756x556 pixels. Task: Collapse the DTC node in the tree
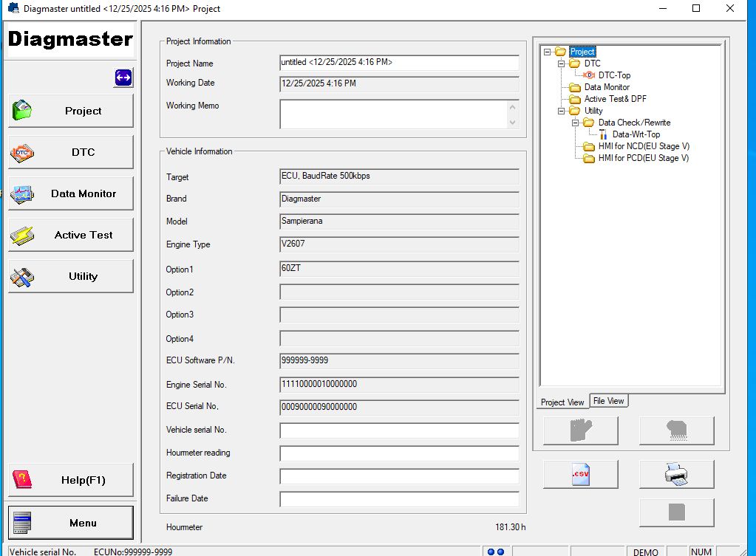tap(559, 63)
